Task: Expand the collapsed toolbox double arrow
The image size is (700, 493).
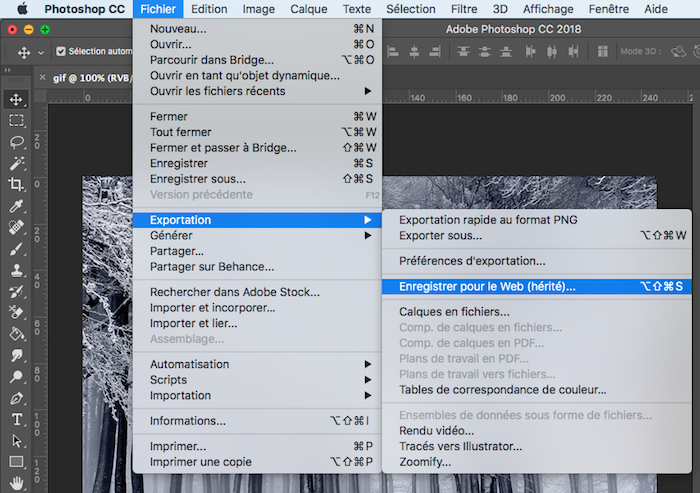Action: pyautogui.click(x=7, y=70)
